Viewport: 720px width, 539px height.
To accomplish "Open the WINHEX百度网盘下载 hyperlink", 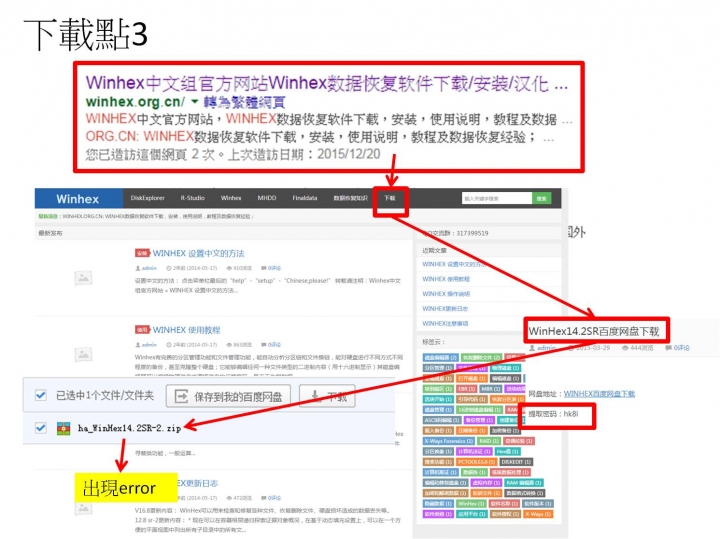I will [599, 393].
